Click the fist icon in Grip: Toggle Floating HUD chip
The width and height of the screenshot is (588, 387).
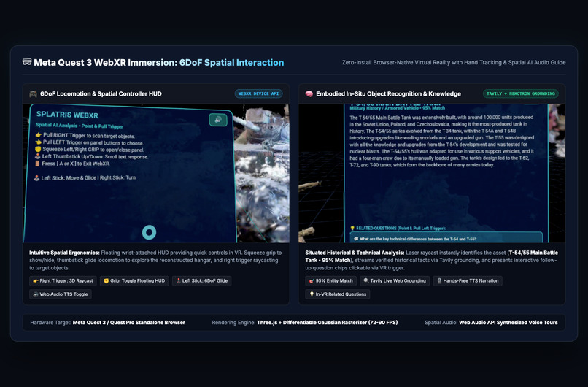point(106,281)
